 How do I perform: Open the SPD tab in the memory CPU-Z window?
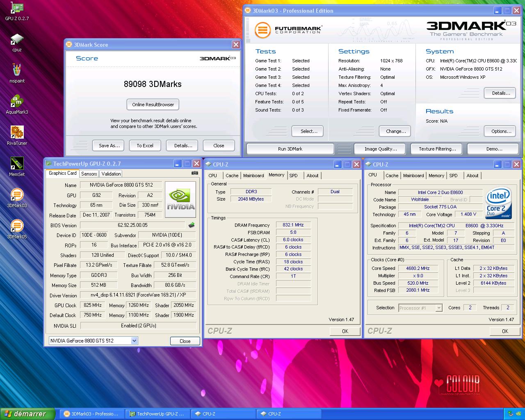click(x=293, y=176)
